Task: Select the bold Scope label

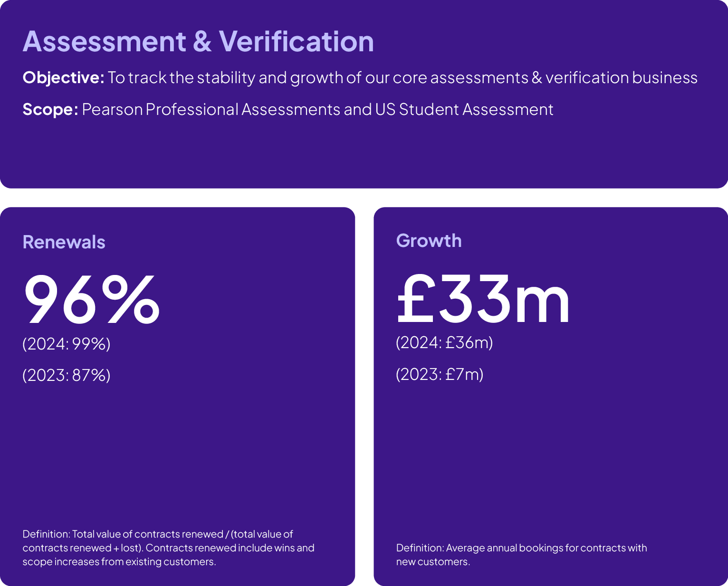Action: click(50, 109)
